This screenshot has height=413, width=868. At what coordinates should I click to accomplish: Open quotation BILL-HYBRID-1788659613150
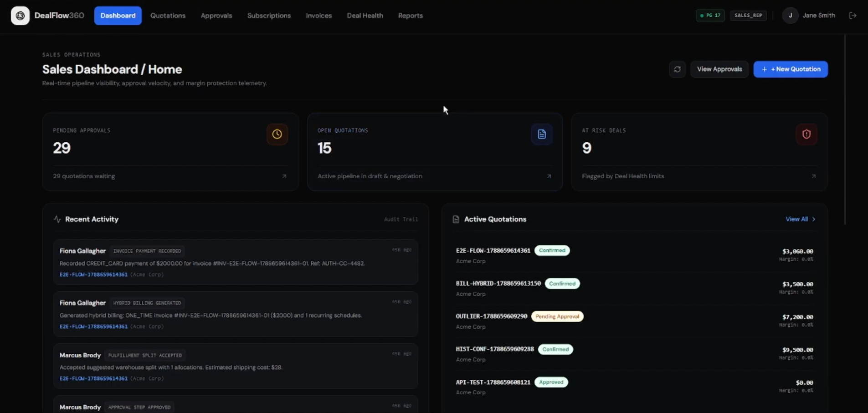498,283
